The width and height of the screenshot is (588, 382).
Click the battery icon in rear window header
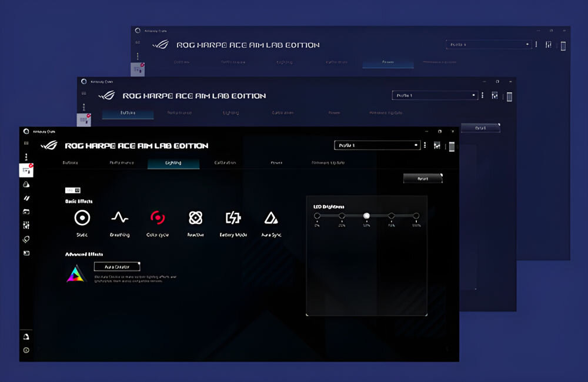(x=563, y=46)
